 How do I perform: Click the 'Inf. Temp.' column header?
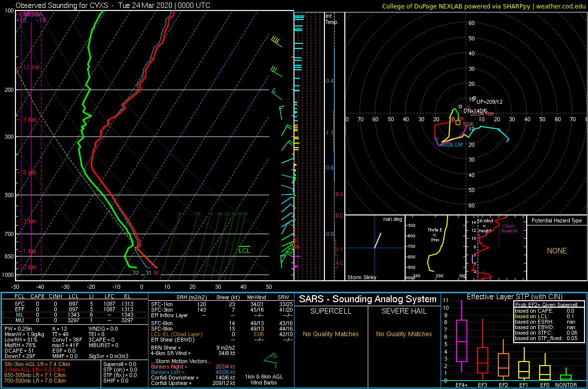[x=332, y=19]
